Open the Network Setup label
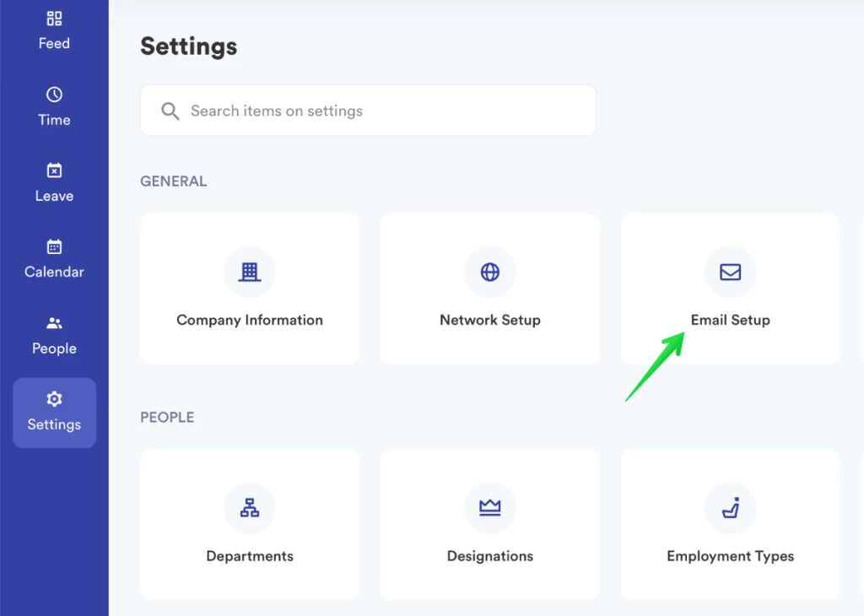 [490, 320]
